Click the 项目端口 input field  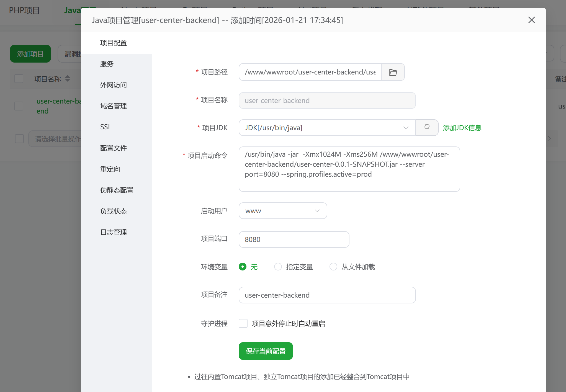click(294, 239)
